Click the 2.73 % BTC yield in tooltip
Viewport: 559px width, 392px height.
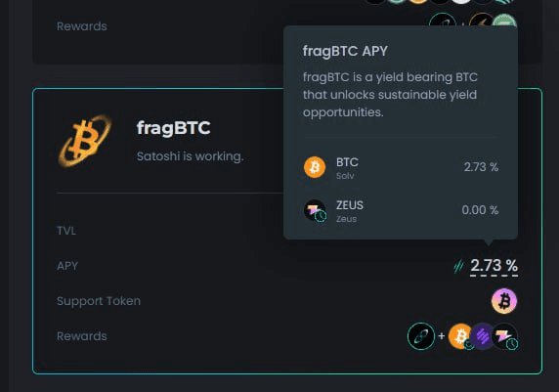481,167
